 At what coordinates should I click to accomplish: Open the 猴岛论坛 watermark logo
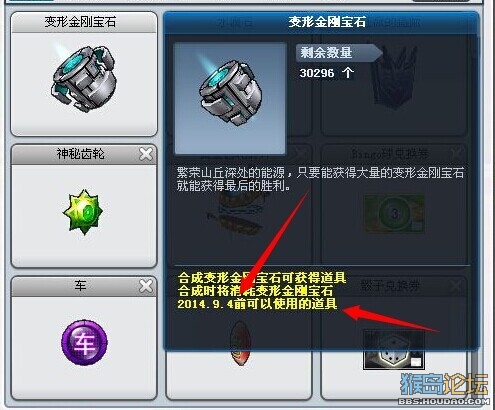point(444,388)
